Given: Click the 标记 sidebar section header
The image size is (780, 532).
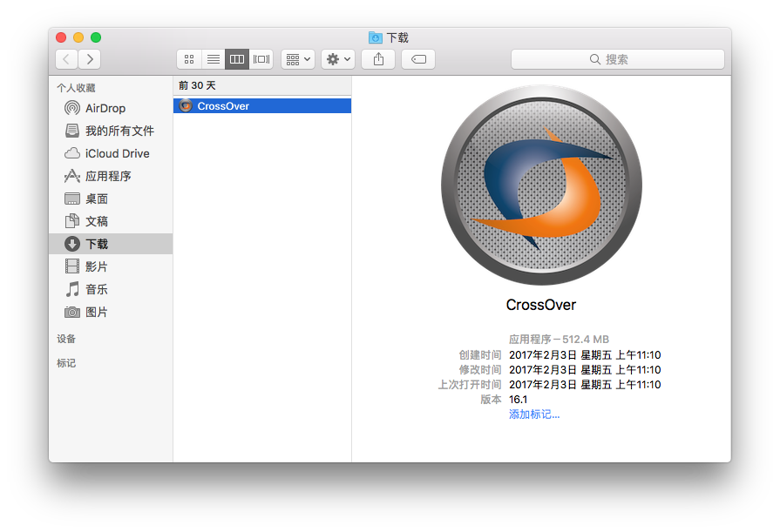Looking at the screenshot, I should [x=66, y=363].
